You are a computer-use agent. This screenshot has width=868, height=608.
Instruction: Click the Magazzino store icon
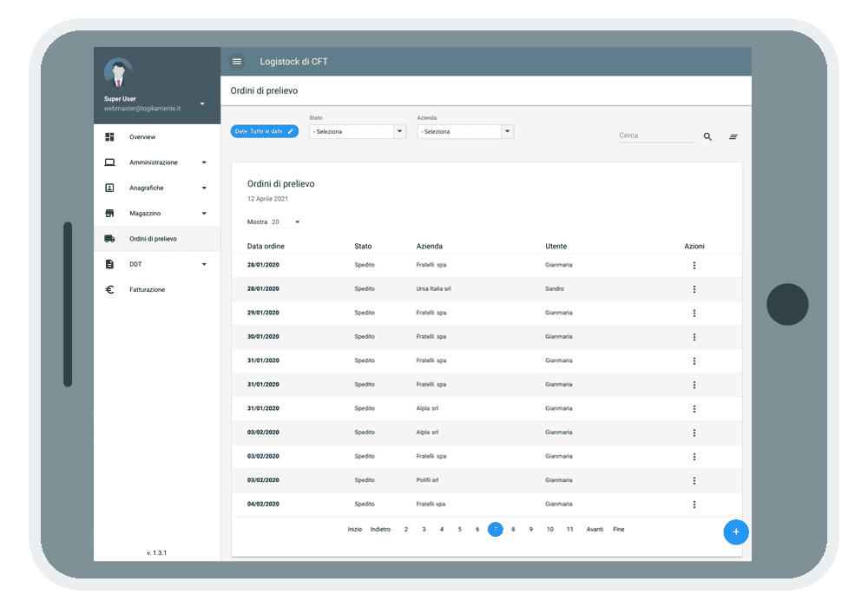(x=109, y=213)
